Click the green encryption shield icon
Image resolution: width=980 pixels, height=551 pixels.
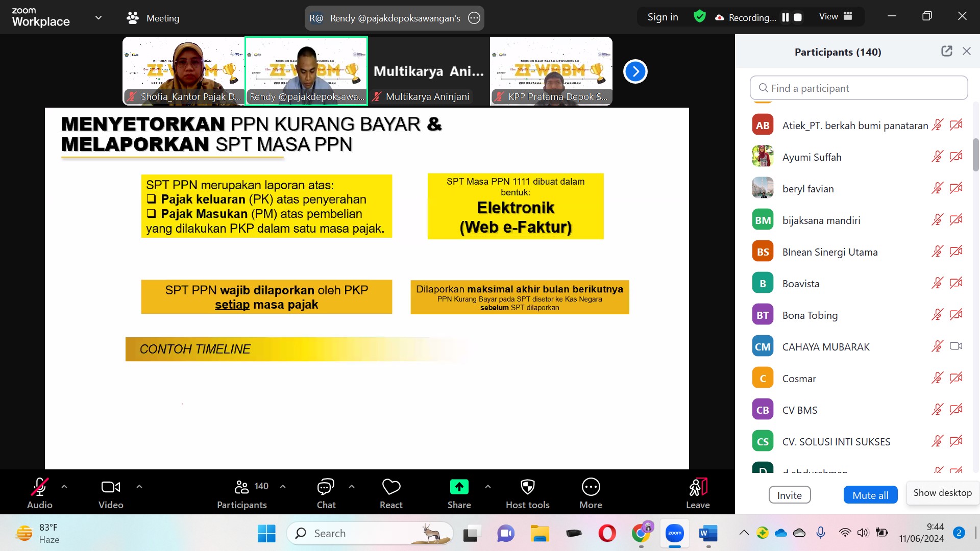(x=700, y=17)
